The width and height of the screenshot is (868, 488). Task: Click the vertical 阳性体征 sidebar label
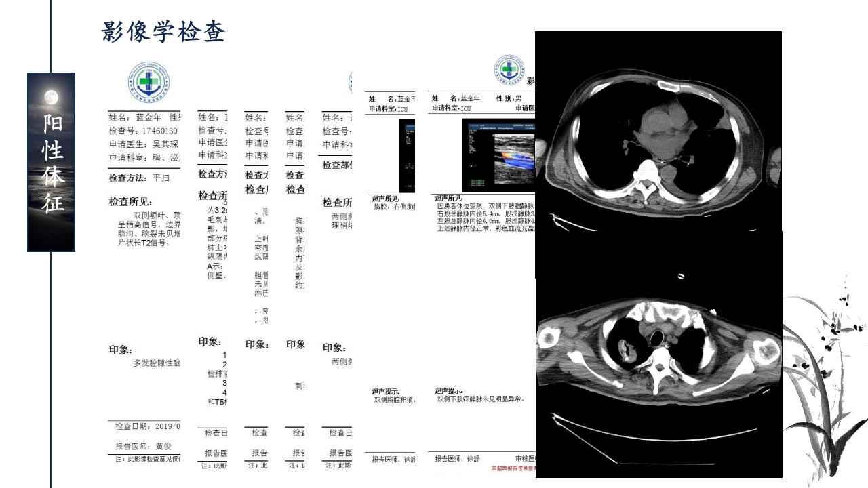pos(52,163)
